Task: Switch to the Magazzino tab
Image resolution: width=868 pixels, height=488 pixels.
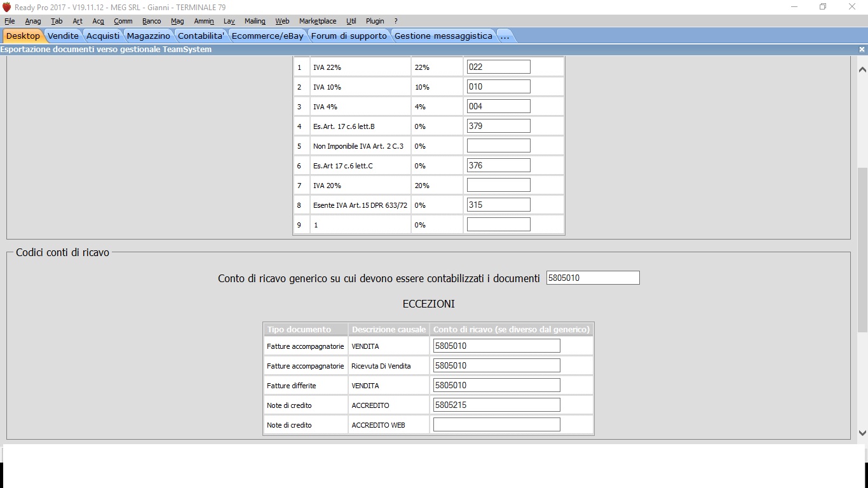Action: pyautogui.click(x=149, y=36)
